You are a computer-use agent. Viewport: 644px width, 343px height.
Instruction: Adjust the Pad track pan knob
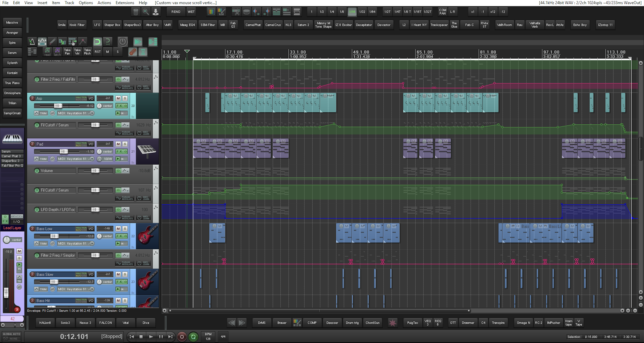99,152
